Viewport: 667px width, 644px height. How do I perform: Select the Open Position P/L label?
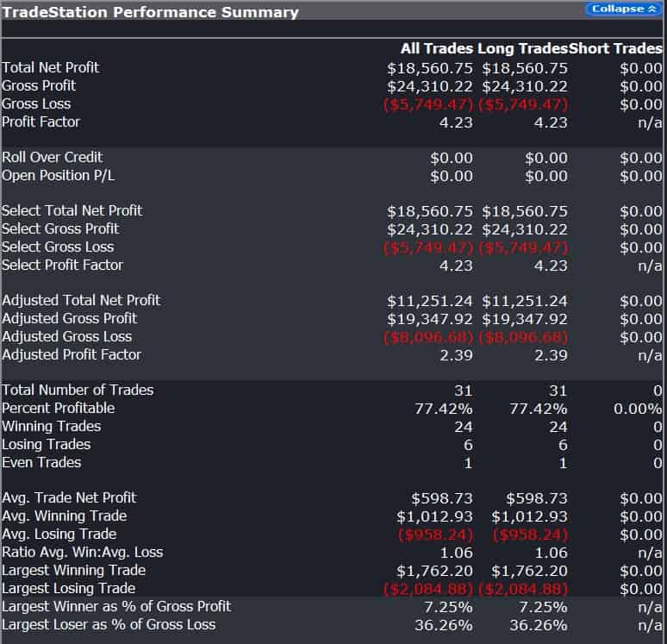pyautogui.click(x=58, y=176)
